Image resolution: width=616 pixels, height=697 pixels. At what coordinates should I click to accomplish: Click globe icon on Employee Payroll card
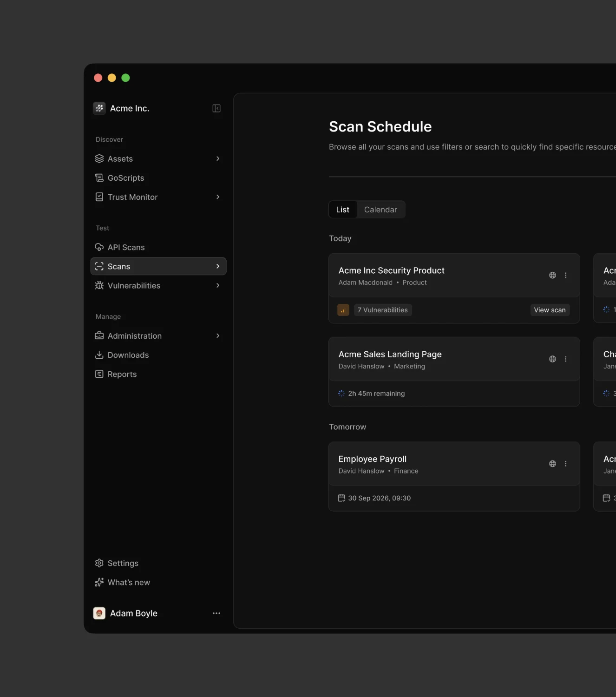(x=553, y=464)
